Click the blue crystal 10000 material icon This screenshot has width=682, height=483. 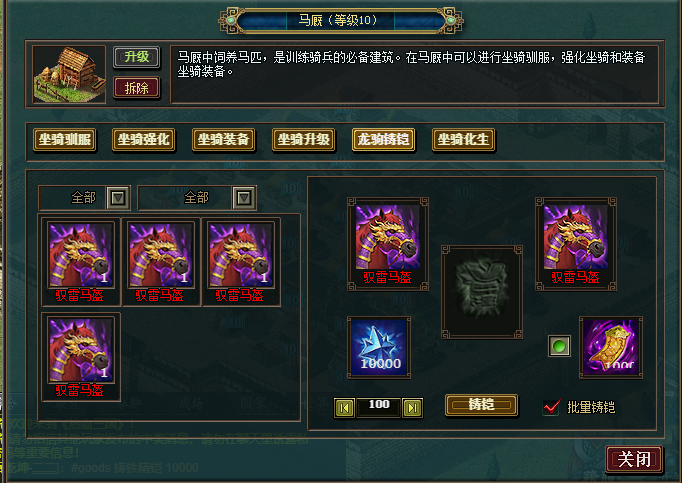[x=379, y=347]
